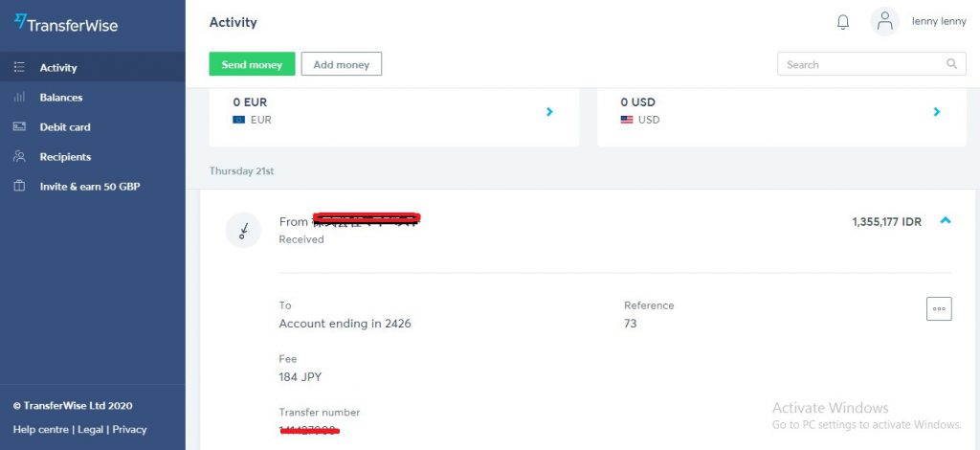Open notifications bell
This screenshot has height=450, width=980.
pos(843,22)
